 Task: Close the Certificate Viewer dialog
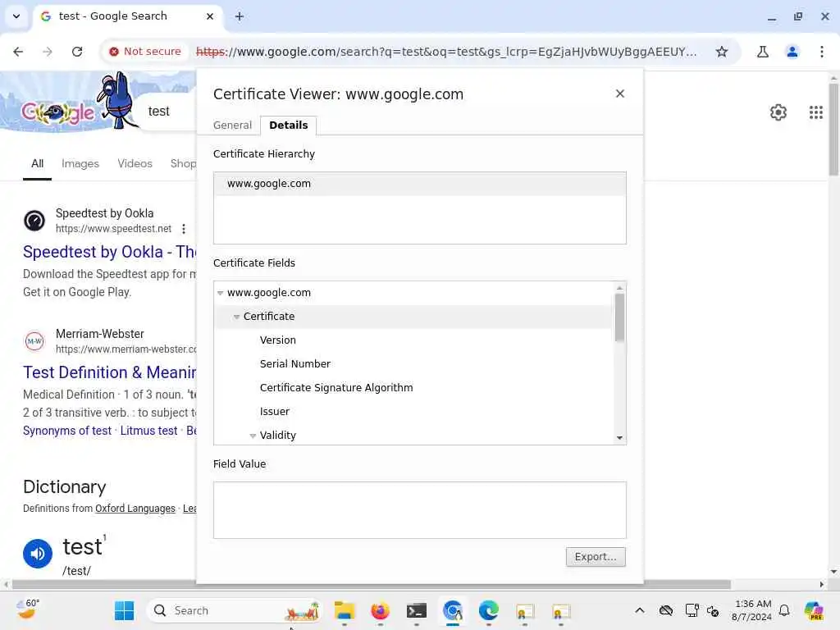click(620, 94)
